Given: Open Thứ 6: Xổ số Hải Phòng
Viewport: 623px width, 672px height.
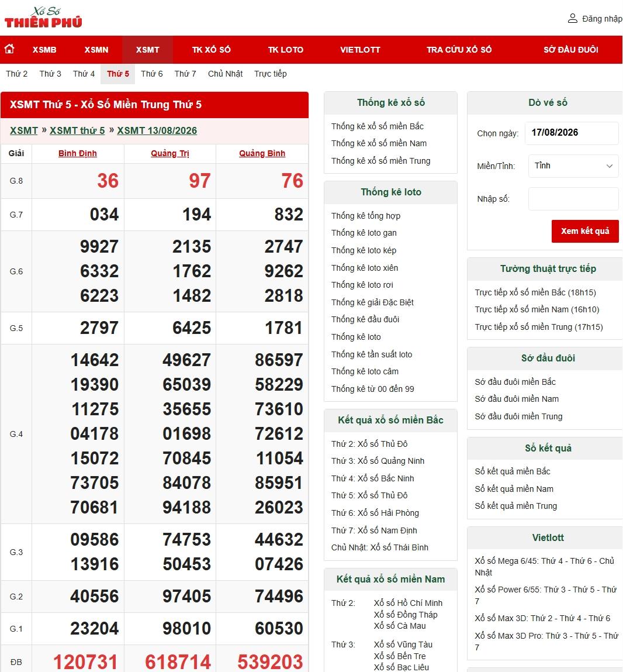Looking at the screenshot, I should pyautogui.click(x=375, y=513).
